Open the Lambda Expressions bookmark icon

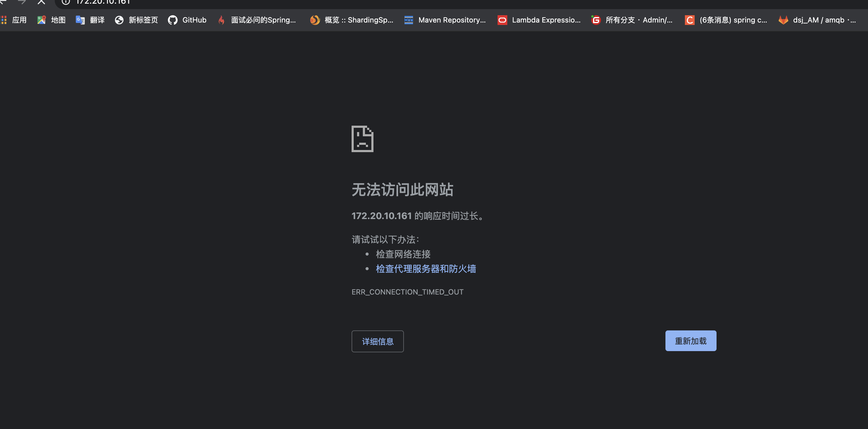click(502, 20)
